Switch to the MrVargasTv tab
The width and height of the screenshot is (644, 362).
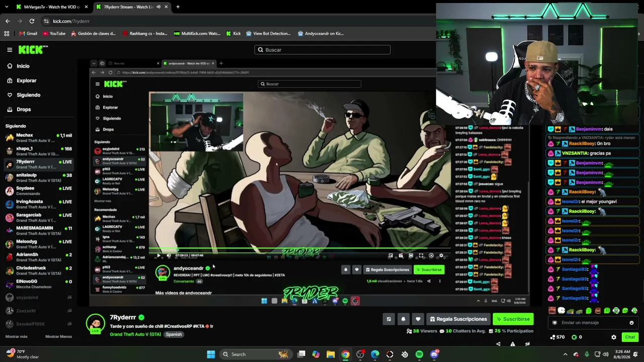(51, 7)
